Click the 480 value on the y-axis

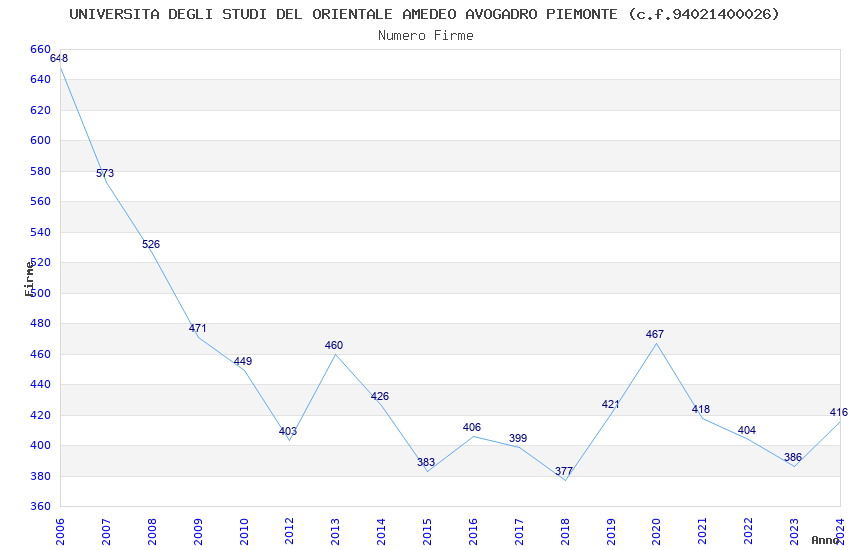coord(41,323)
